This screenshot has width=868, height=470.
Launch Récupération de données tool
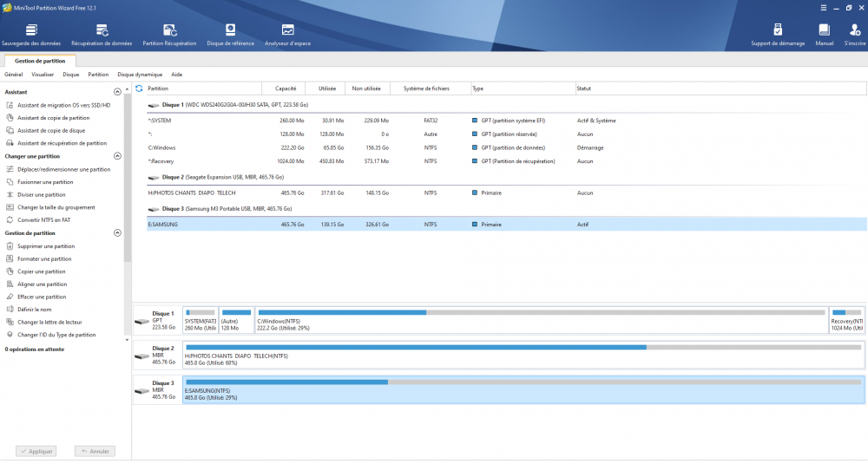(x=102, y=32)
